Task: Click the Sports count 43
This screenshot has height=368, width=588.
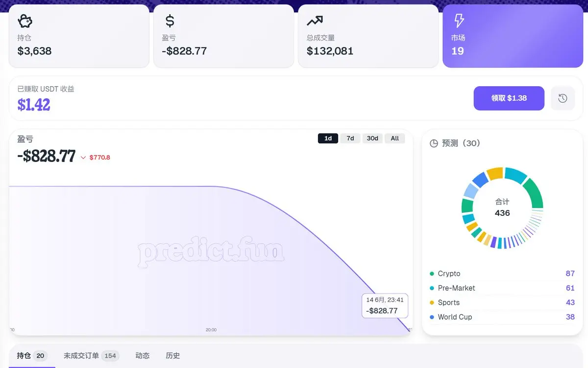Action: [x=570, y=302]
